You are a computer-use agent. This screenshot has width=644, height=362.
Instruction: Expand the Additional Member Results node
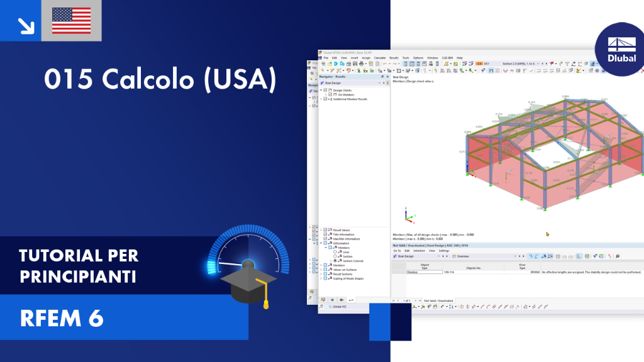(x=321, y=99)
